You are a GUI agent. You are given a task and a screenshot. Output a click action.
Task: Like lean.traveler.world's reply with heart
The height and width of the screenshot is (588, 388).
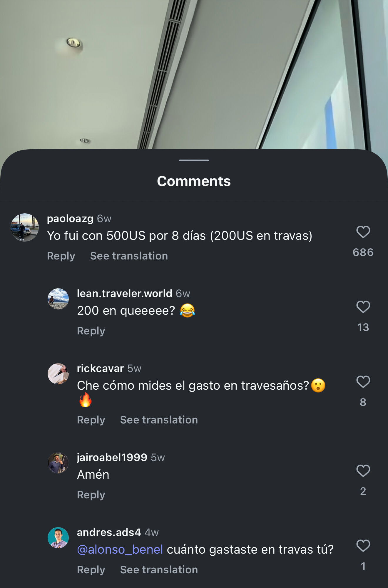point(363,307)
